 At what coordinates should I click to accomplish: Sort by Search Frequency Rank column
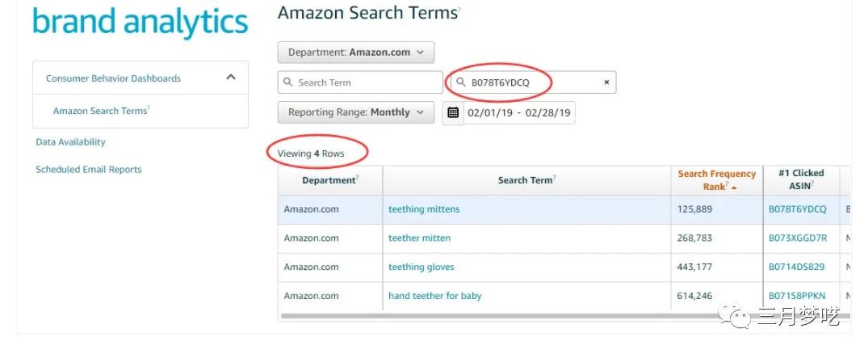[716, 179]
